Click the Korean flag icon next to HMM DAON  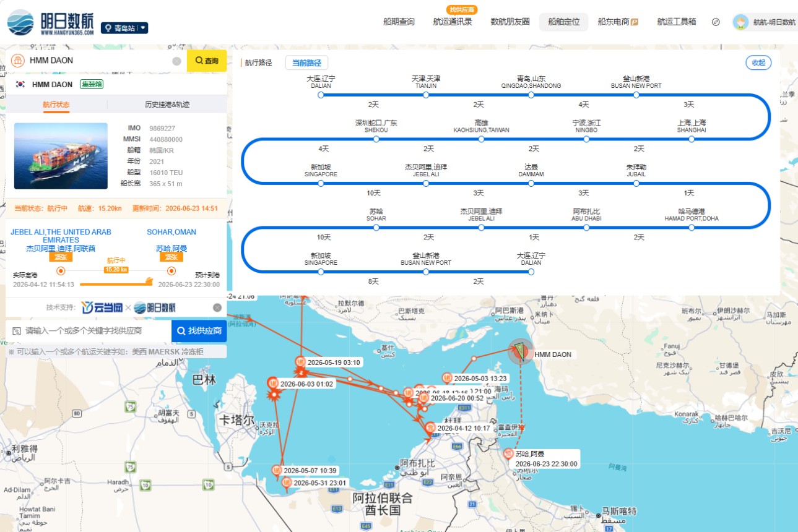(20, 84)
